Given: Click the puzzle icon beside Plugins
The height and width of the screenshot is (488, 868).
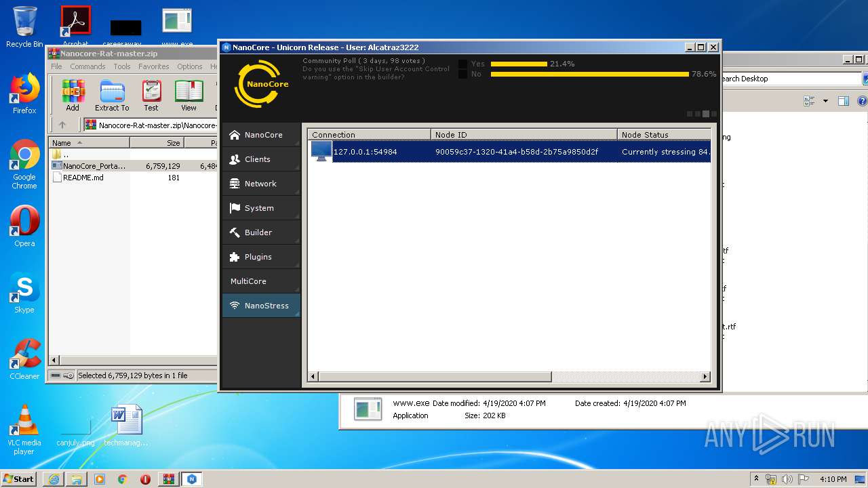Looking at the screenshot, I should pyautogui.click(x=235, y=257).
